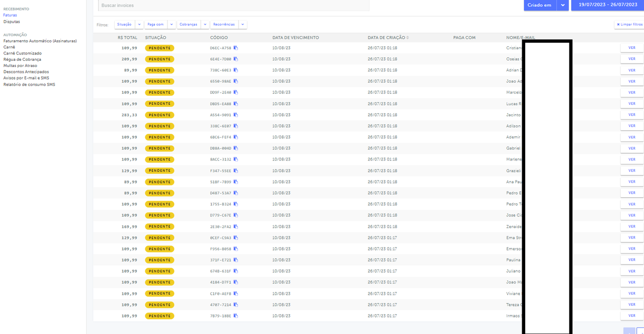The height and width of the screenshot is (334, 644).
Task: Copy invoice code D6EC-A758
Action: coord(236,48)
